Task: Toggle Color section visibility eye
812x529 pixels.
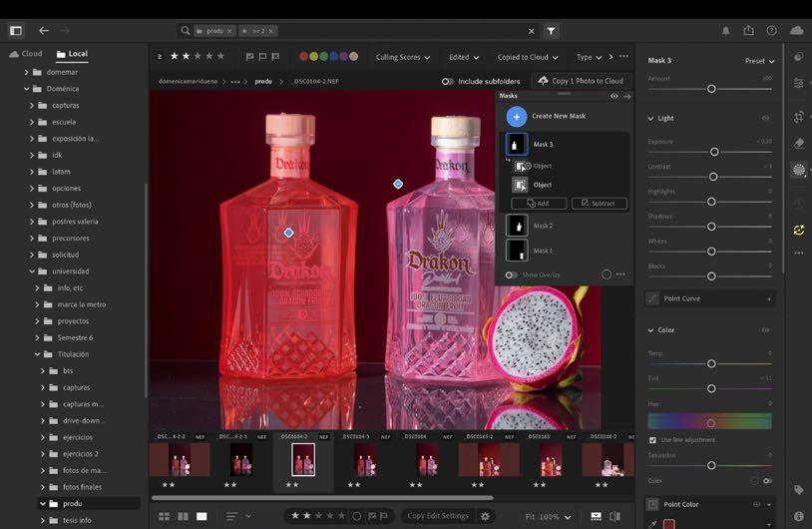Action: (765, 330)
